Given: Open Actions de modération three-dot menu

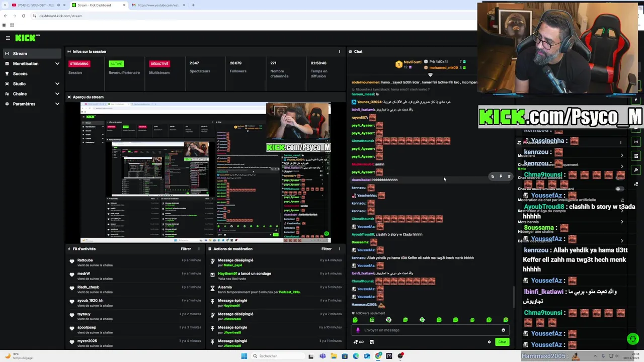Looking at the screenshot, I should pos(340,249).
